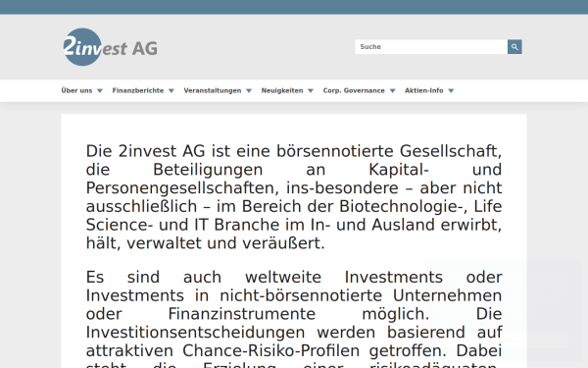Open the Finanzberichte menu
This screenshot has height=368, width=588.
[x=138, y=90]
